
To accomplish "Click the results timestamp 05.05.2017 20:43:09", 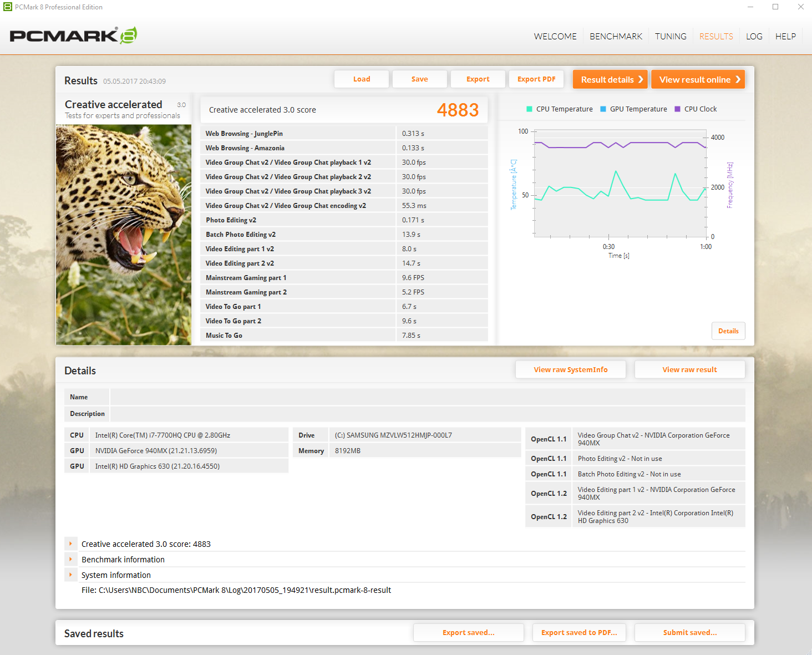I will point(134,82).
